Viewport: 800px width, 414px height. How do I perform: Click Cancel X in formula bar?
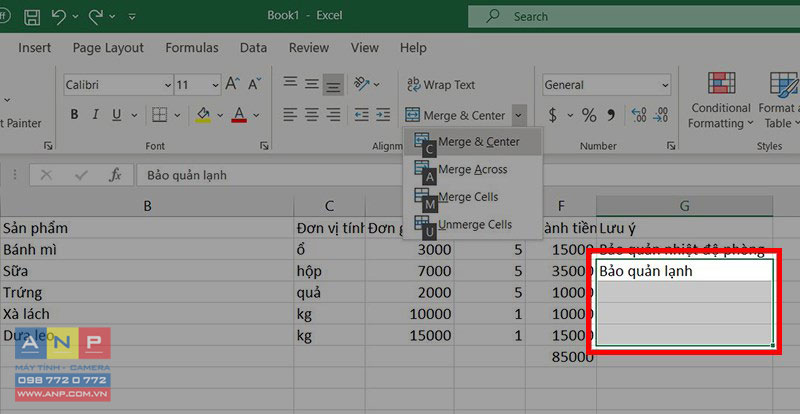46,176
